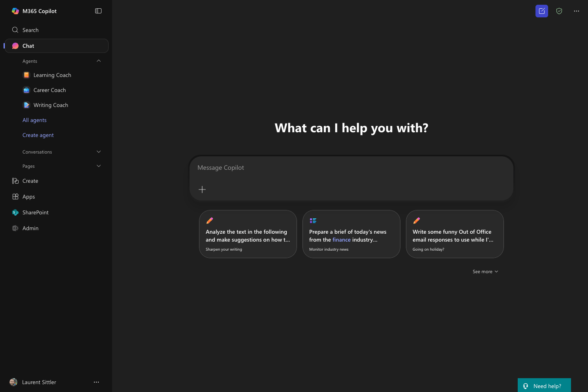Expand the Pages section chevron

99,166
